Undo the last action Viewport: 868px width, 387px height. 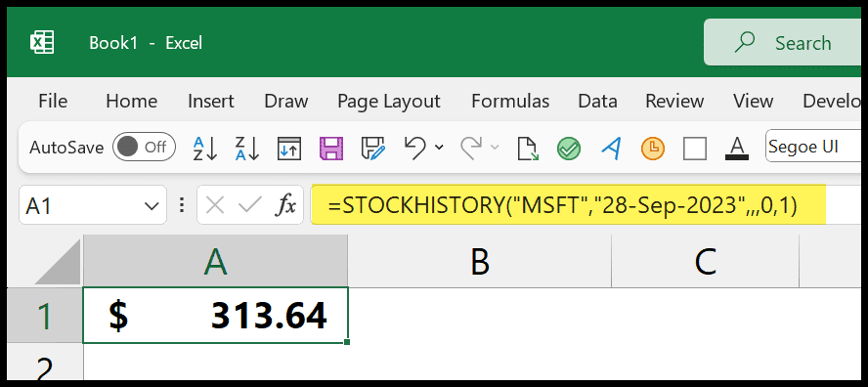pos(414,149)
